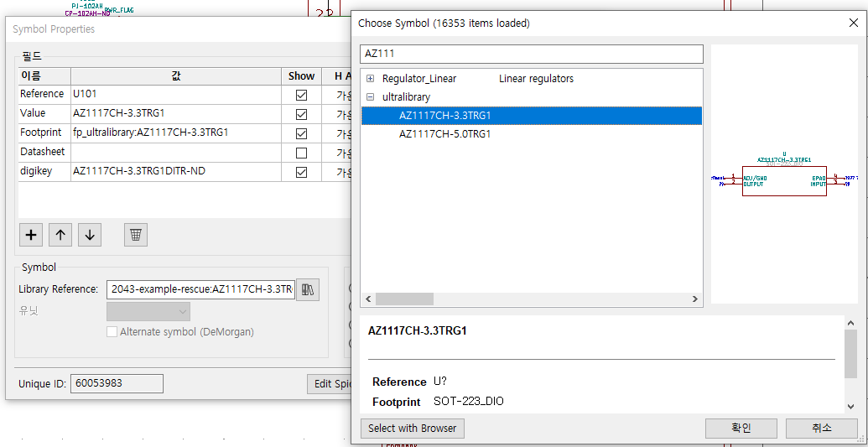Click the 값 column header

176,75
